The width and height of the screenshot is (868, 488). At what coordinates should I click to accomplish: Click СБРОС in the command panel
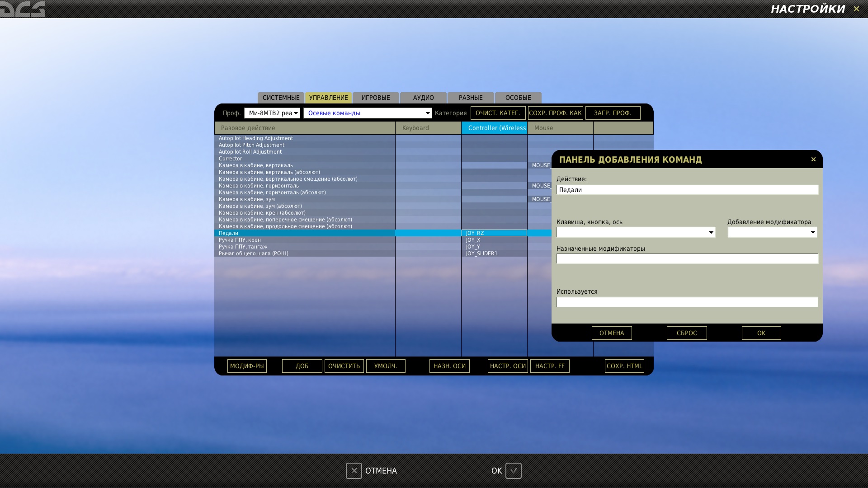(x=687, y=333)
